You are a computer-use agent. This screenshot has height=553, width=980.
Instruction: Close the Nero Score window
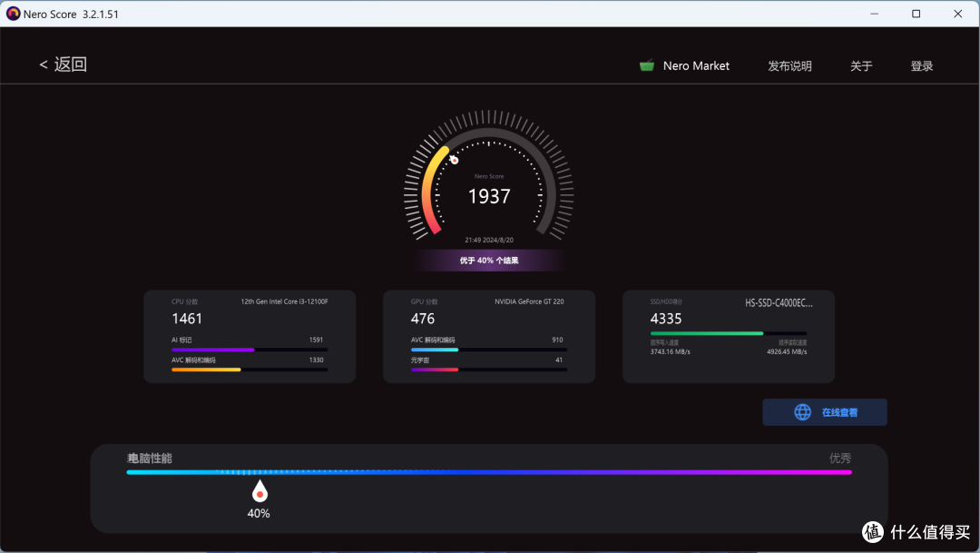point(957,14)
